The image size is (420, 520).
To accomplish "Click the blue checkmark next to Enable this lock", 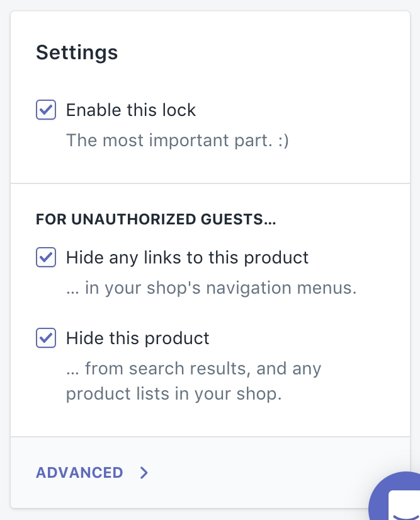I will [46, 110].
